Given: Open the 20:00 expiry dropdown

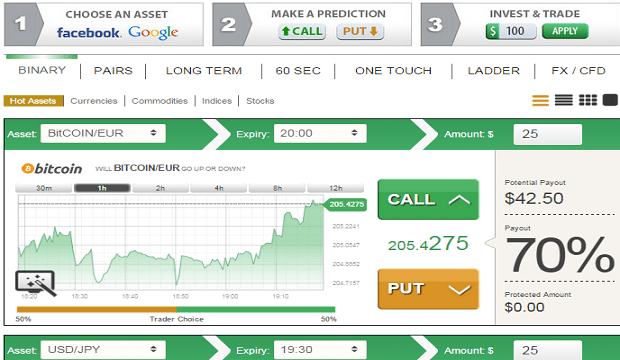Looking at the screenshot, I should tap(320, 133).
